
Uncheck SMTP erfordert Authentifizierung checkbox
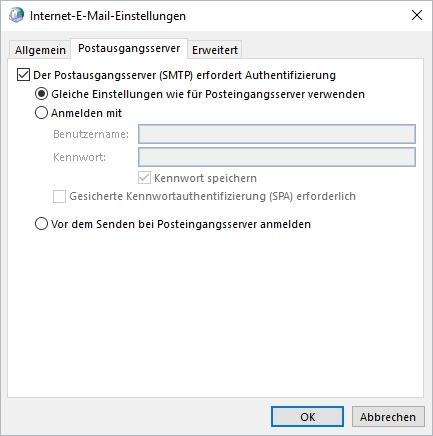23,75
